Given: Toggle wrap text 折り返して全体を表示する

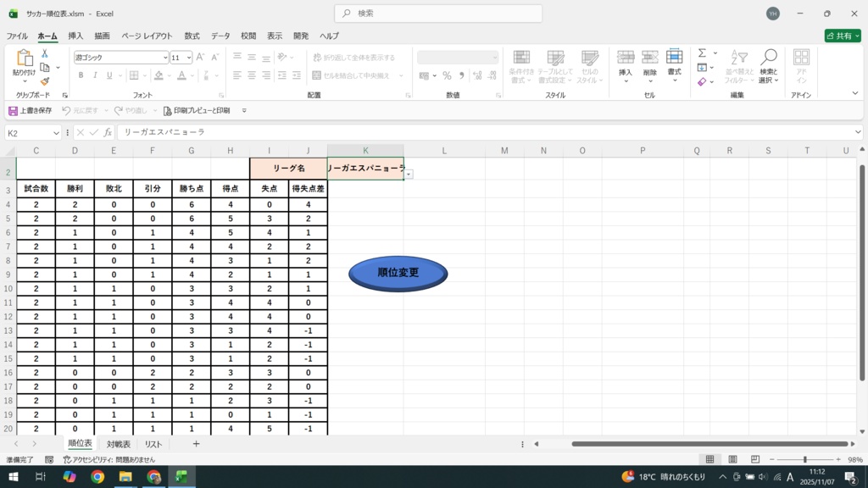Looking at the screenshot, I should pos(354,58).
